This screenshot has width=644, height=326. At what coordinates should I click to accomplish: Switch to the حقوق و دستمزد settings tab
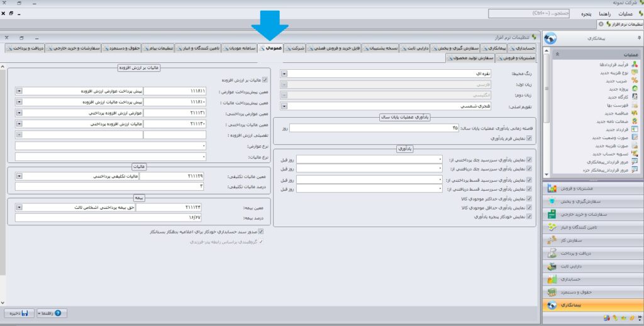click(x=121, y=48)
